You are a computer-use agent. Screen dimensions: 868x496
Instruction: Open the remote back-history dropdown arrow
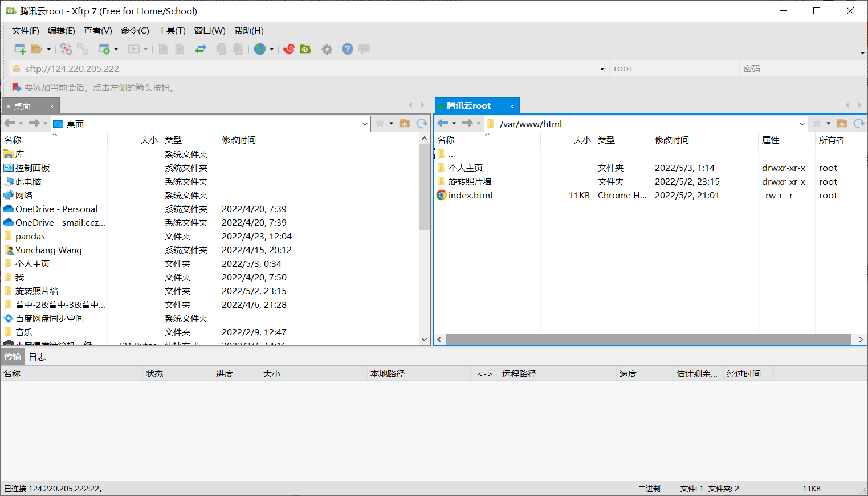point(454,123)
